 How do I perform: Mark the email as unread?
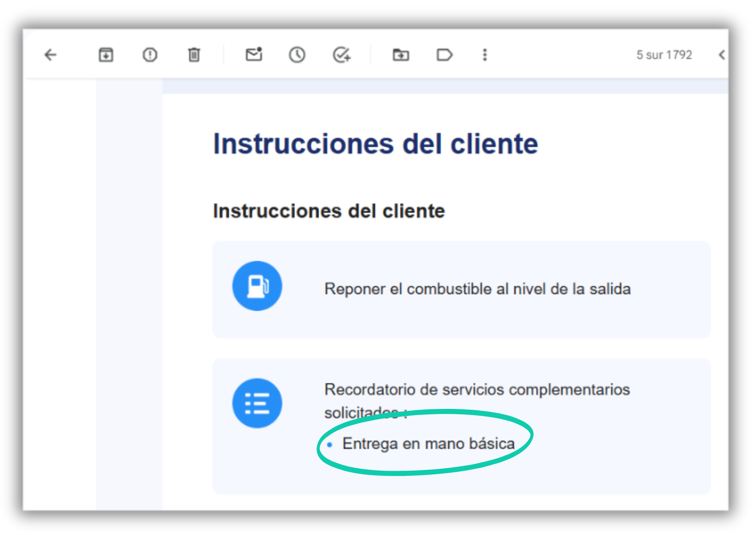254,54
